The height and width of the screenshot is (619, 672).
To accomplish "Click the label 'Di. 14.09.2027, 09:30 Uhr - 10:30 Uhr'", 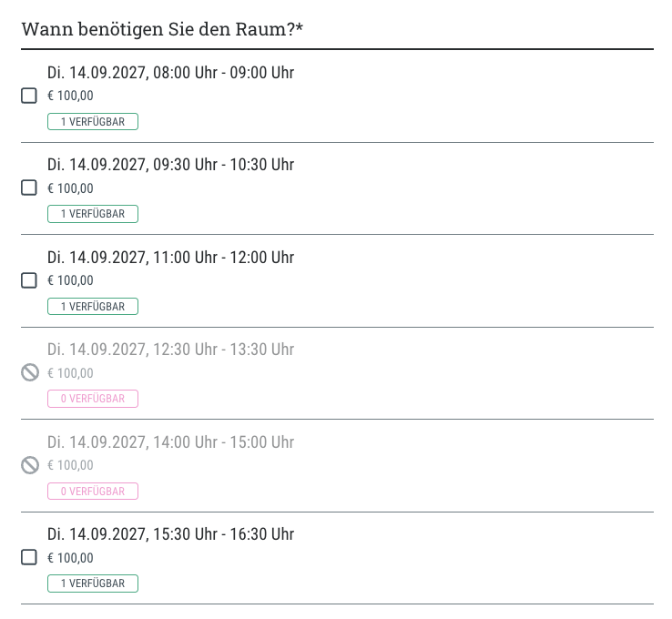I will click(170, 165).
